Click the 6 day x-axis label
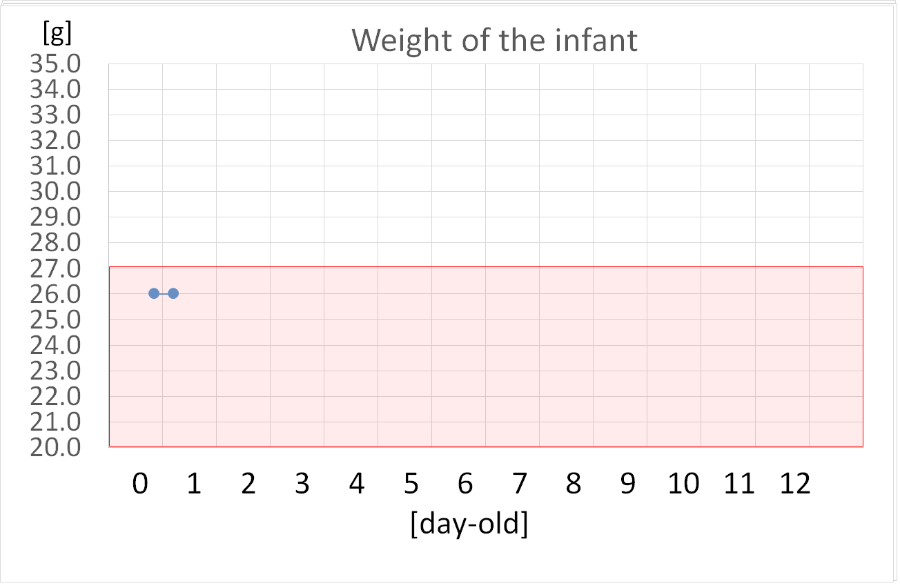This screenshot has width=900, height=588. [x=465, y=484]
